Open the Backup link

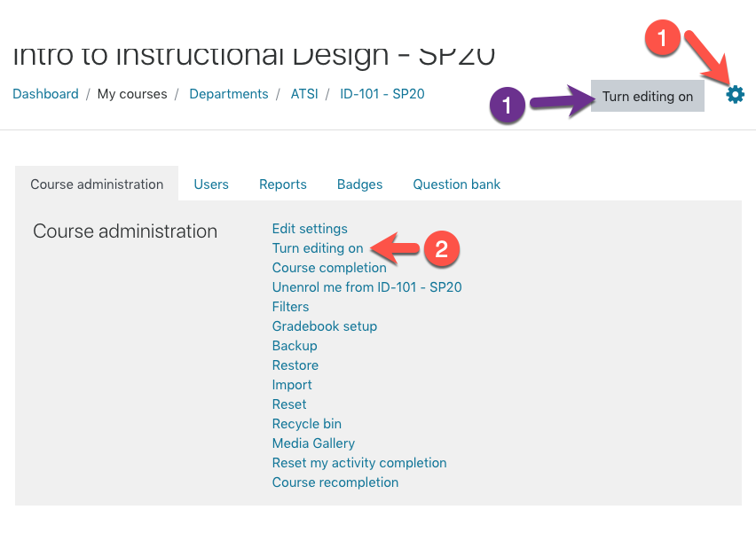(x=295, y=346)
